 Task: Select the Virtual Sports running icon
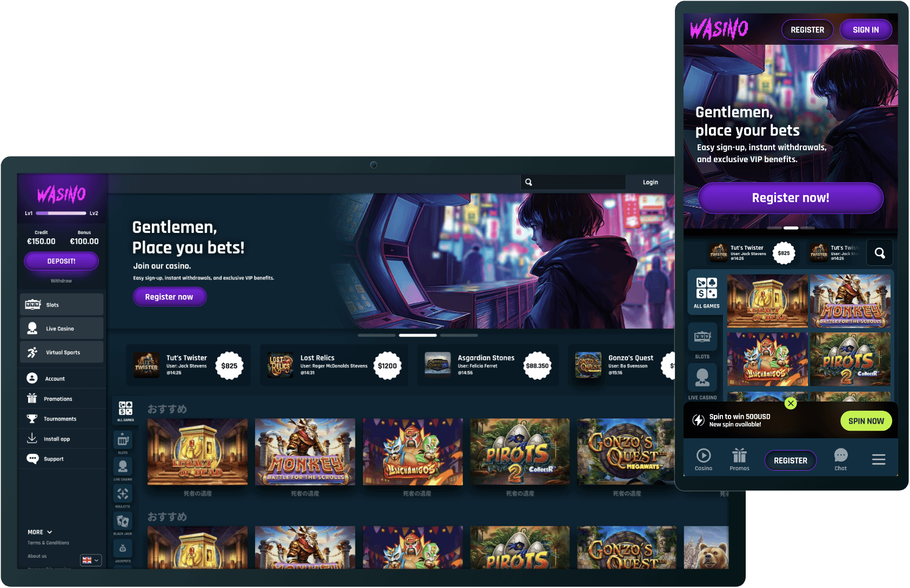(x=32, y=352)
